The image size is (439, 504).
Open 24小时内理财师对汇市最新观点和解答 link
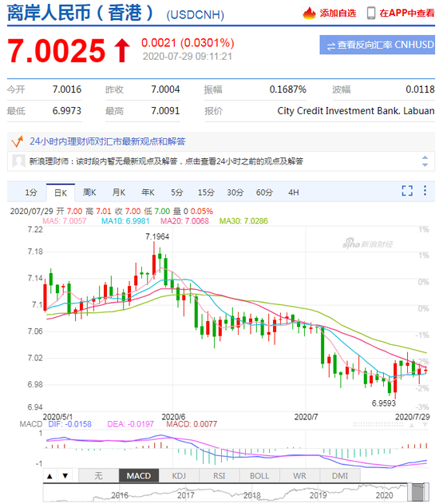click(x=108, y=141)
